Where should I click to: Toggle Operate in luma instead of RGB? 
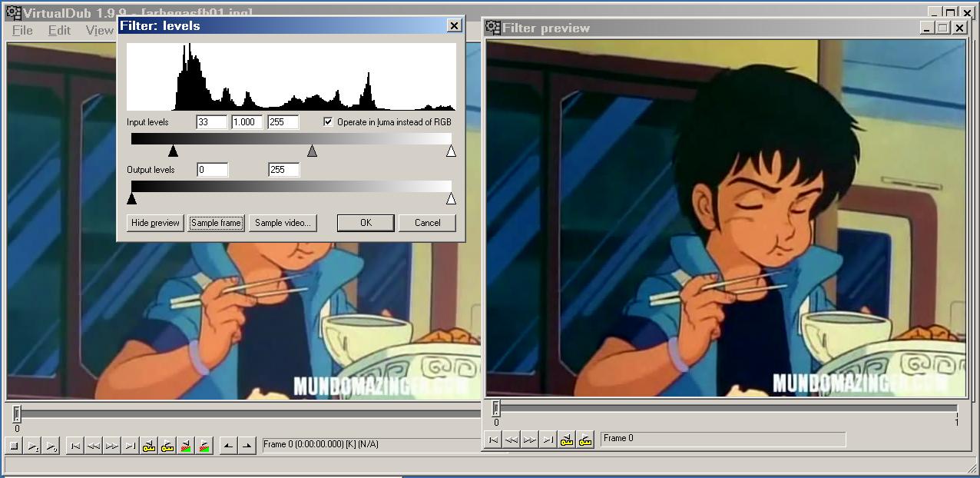tap(328, 121)
